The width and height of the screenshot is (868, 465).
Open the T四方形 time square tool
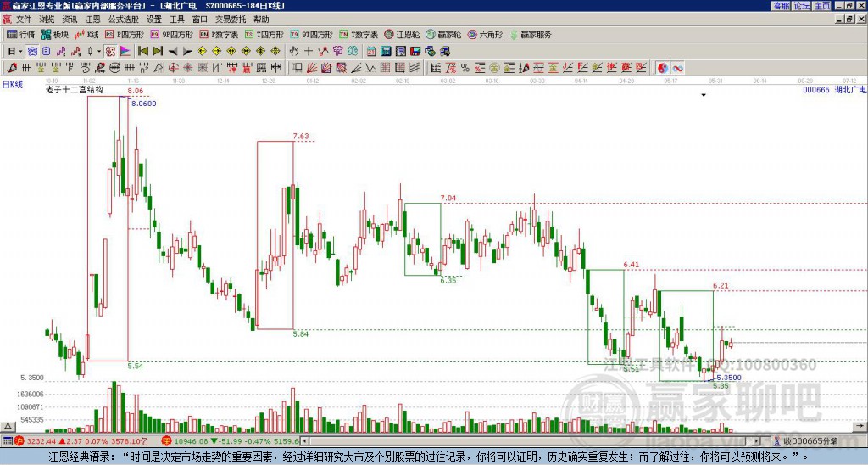(264, 34)
